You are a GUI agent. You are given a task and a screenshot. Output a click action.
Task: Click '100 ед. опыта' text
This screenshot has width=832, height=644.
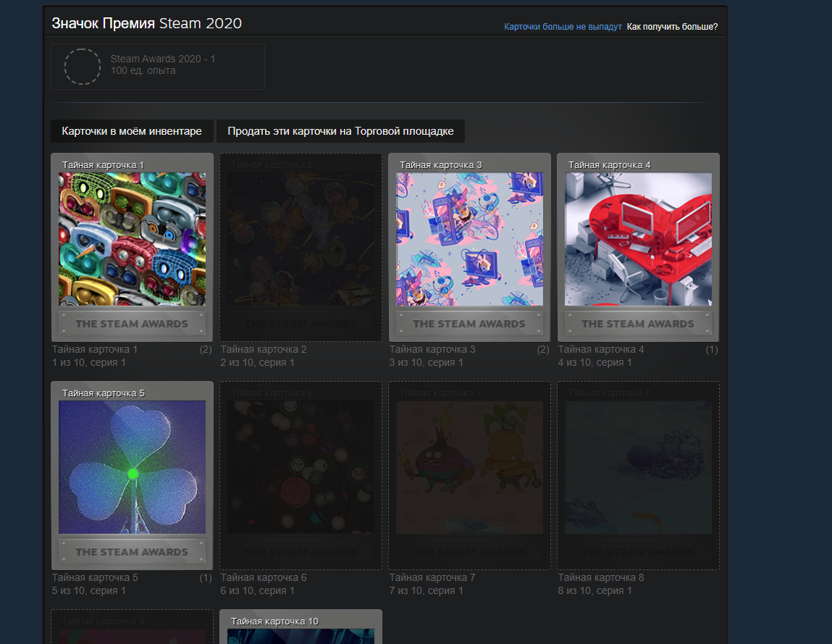click(x=143, y=70)
